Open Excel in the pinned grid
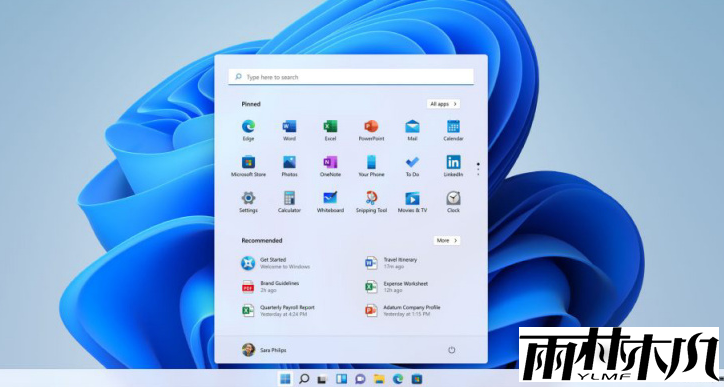The width and height of the screenshot is (724, 387). click(330, 130)
